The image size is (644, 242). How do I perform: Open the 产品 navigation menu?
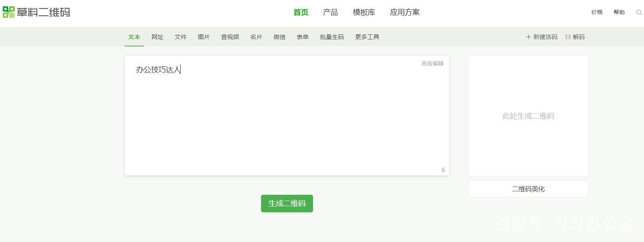point(331,12)
